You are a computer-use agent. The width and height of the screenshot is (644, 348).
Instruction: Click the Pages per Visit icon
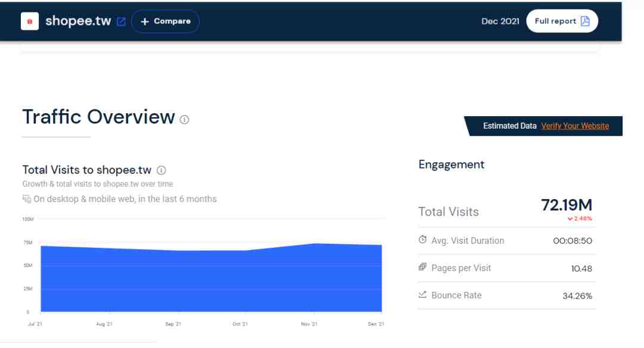(423, 268)
